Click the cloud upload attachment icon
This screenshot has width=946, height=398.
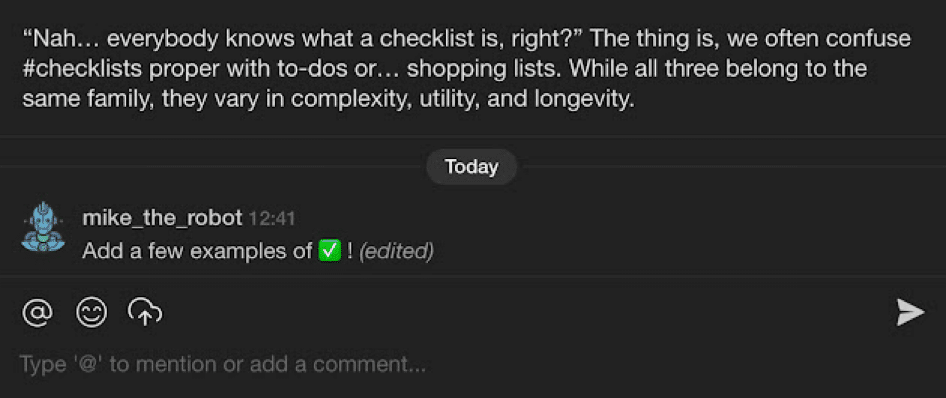point(145,312)
